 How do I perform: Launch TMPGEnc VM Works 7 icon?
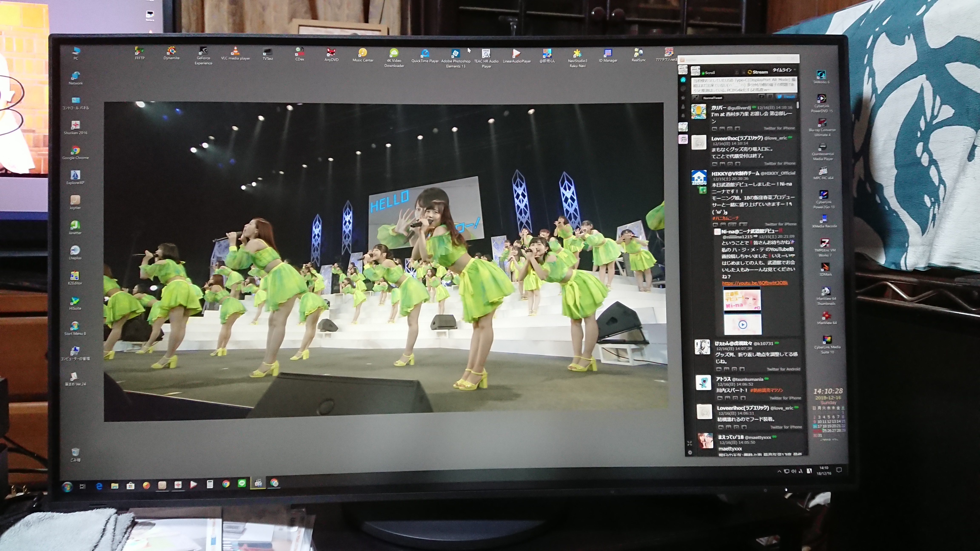click(825, 248)
